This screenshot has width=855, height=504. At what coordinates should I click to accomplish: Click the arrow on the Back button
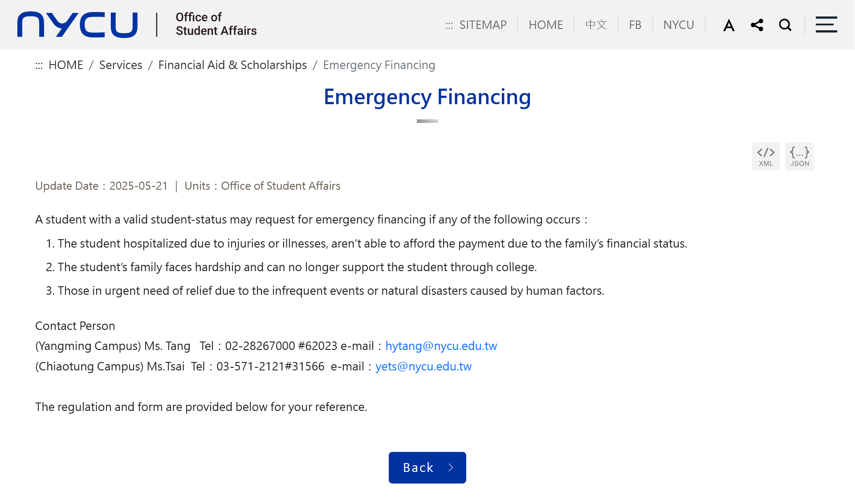[451, 467]
